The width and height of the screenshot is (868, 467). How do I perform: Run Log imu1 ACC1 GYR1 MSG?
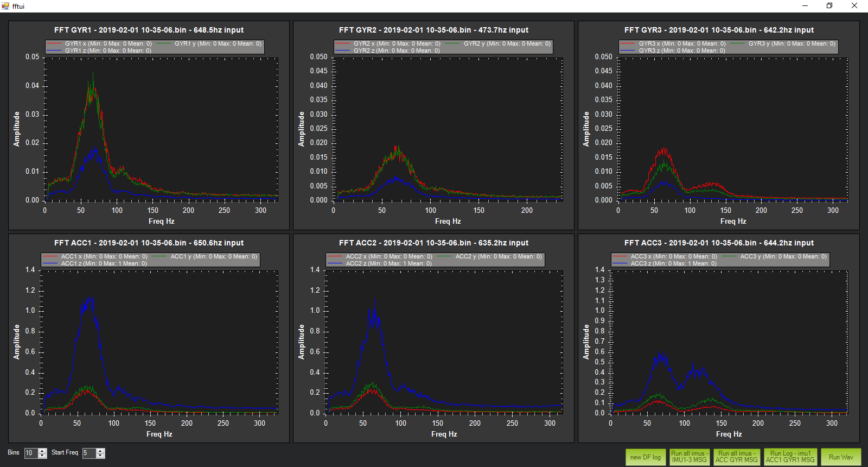pyautogui.click(x=790, y=457)
